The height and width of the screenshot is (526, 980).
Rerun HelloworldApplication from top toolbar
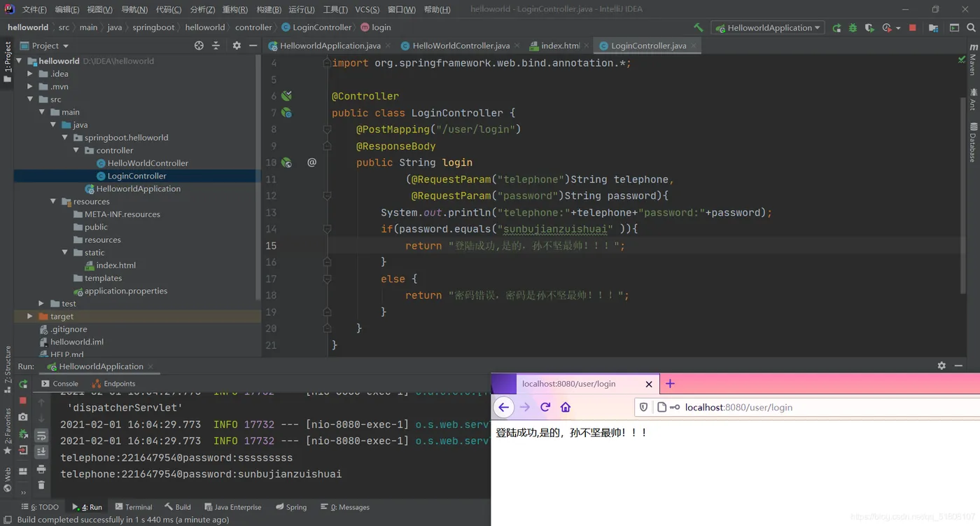(x=836, y=28)
